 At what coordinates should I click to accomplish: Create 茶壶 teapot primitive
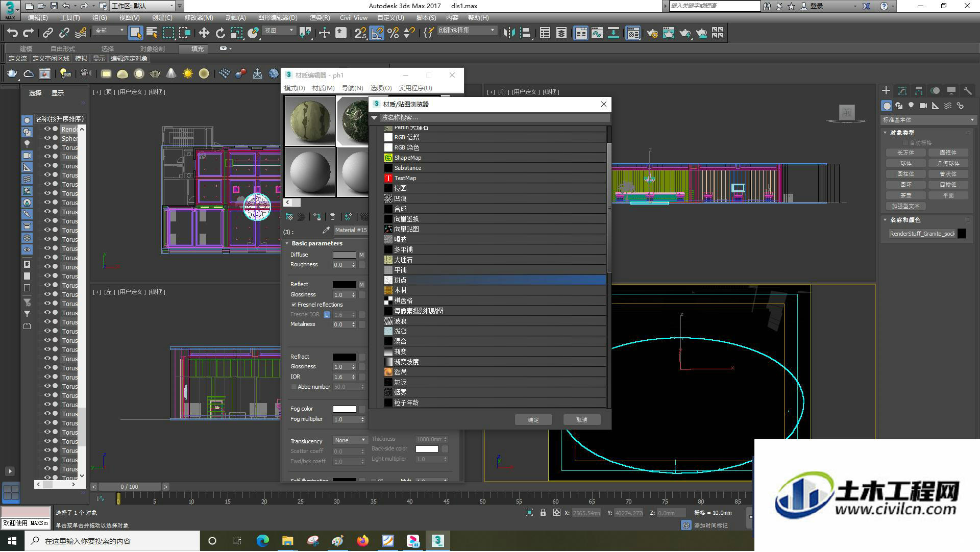tap(905, 195)
